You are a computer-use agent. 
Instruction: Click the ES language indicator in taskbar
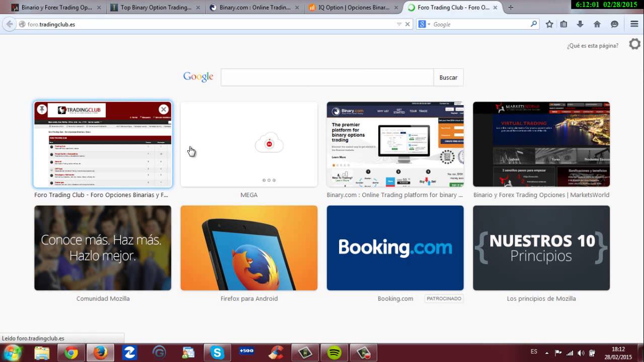(534, 351)
